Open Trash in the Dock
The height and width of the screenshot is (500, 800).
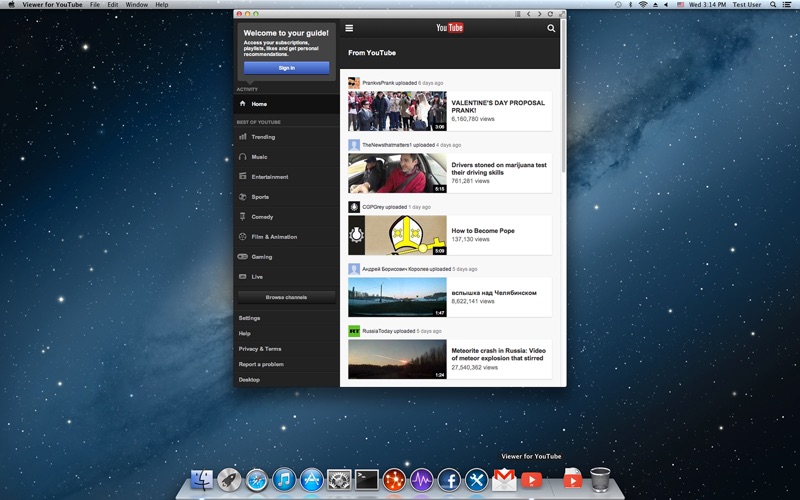[600, 480]
